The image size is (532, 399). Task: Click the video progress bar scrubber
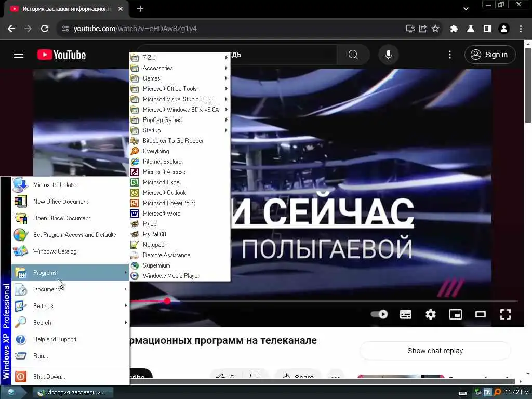point(167,301)
